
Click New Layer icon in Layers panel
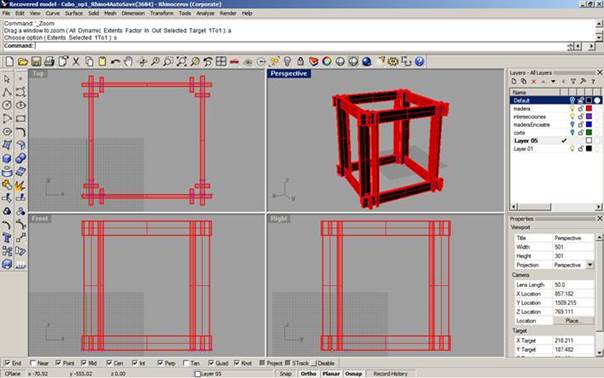(x=514, y=82)
